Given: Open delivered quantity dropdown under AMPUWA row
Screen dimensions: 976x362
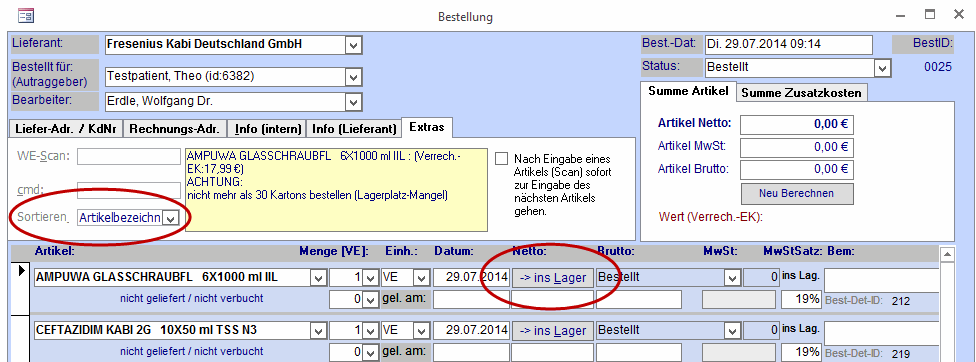Looking at the screenshot, I should 370,299.
